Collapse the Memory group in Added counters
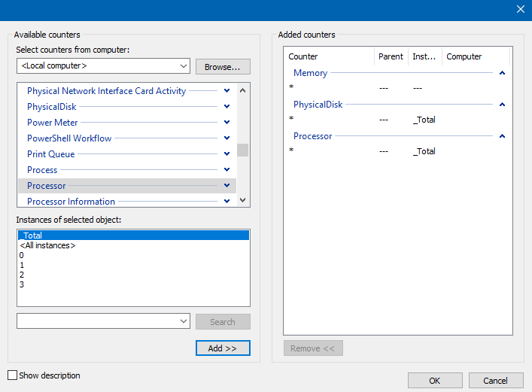 pos(502,73)
